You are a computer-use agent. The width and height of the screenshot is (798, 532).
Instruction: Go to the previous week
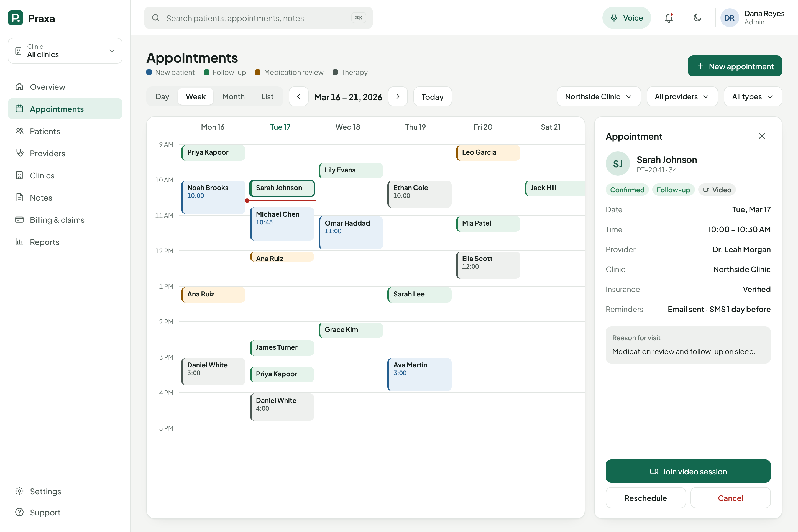[299, 97]
